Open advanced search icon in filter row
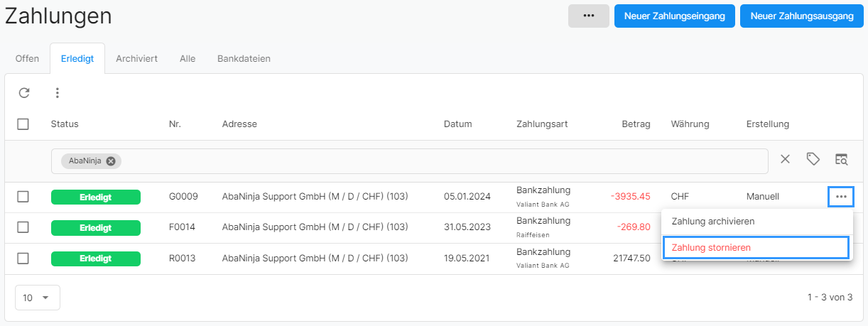868x326 pixels. 841,160
